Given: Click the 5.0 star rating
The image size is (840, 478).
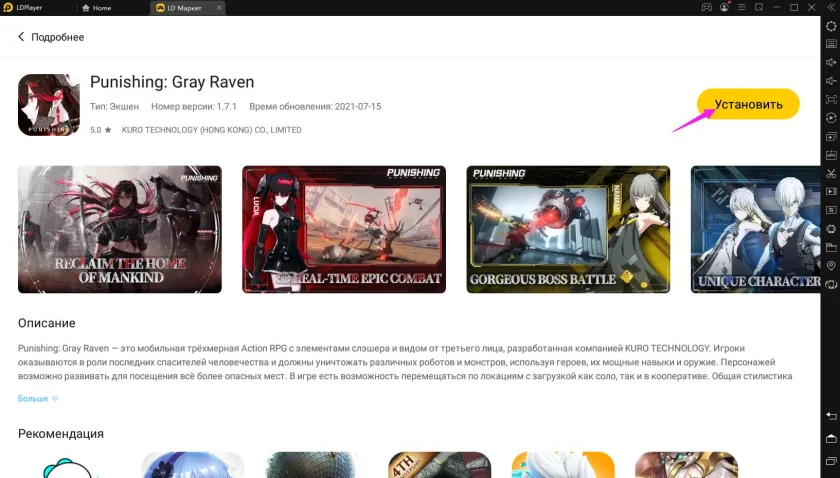Looking at the screenshot, I should click(101, 130).
